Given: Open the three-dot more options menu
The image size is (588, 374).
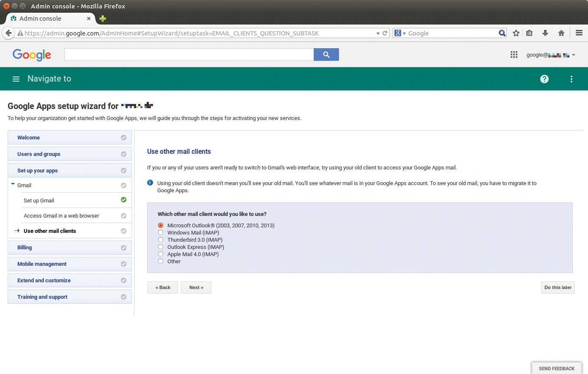Looking at the screenshot, I should pos(572,79).
